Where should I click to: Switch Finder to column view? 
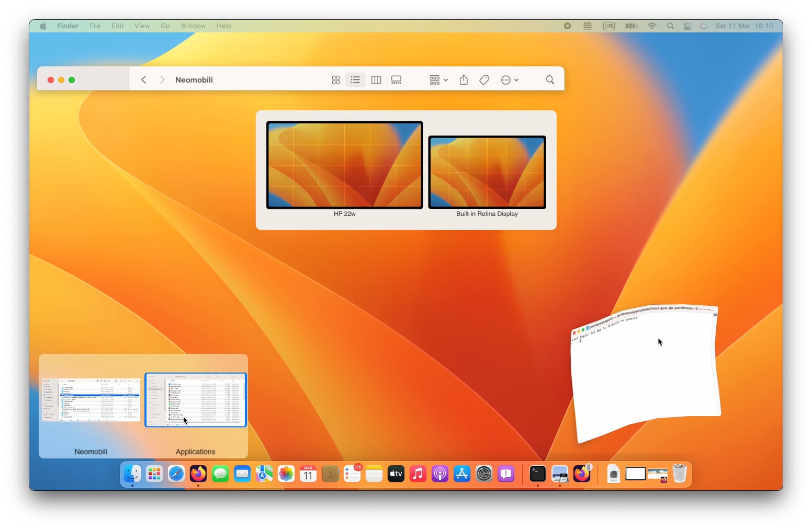click(376, 80)
